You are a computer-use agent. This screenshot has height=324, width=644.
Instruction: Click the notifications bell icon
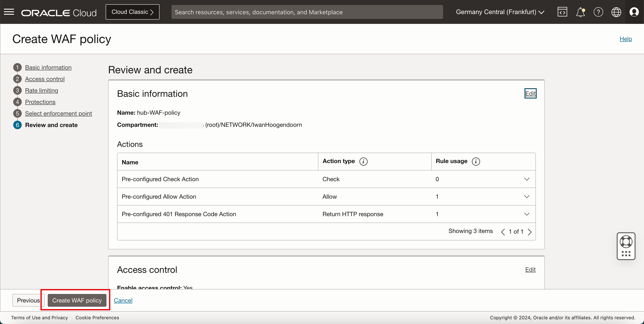point(580,12)
